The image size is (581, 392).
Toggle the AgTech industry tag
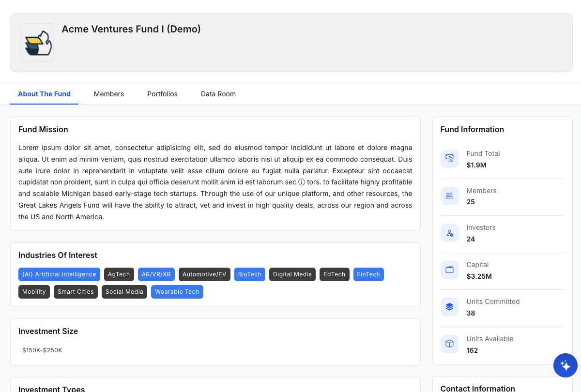(x=119, y=274)
